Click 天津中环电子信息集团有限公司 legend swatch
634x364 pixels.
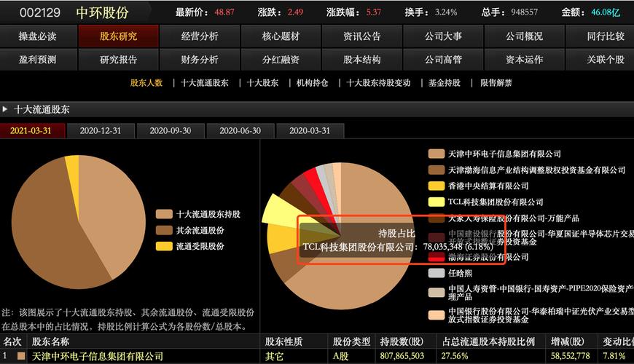click(437, 154)
